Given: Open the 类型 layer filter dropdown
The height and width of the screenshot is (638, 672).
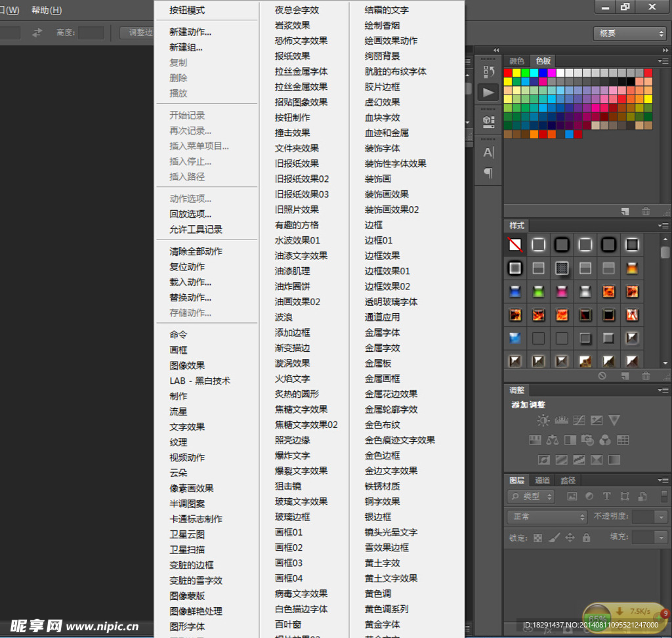Looking at the screenshot, I should tap(532, 496).
